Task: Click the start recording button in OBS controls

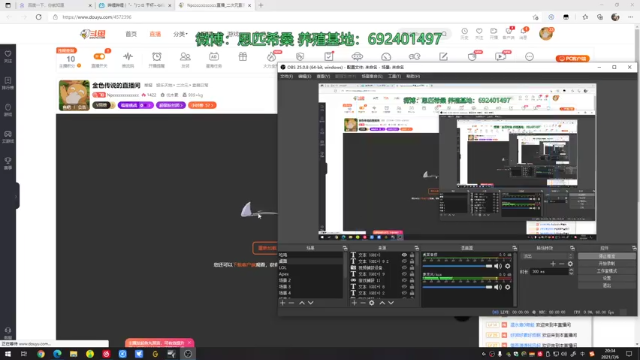Action: 607,263
